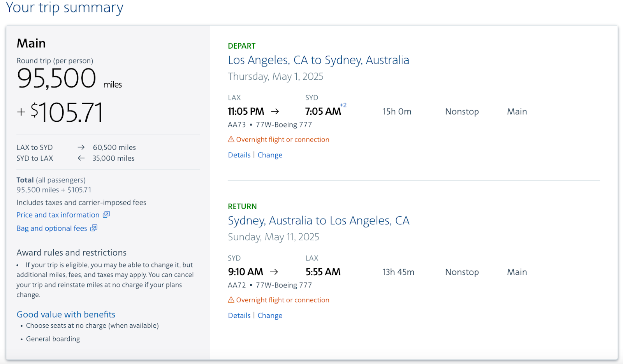Viewport: 623px width, 364px height.
Task: Click the warning icon on the departing overnight notice
Action: click(x=231, y=139)
